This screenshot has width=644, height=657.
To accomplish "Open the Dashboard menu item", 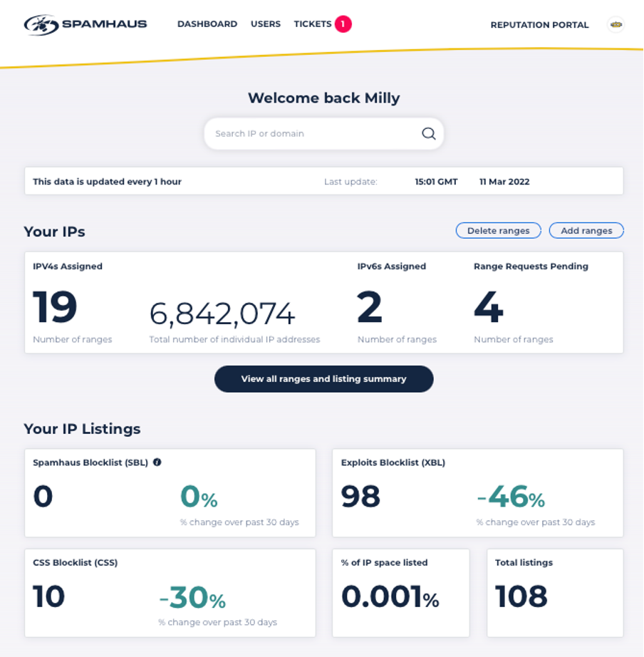I will 207,24.
